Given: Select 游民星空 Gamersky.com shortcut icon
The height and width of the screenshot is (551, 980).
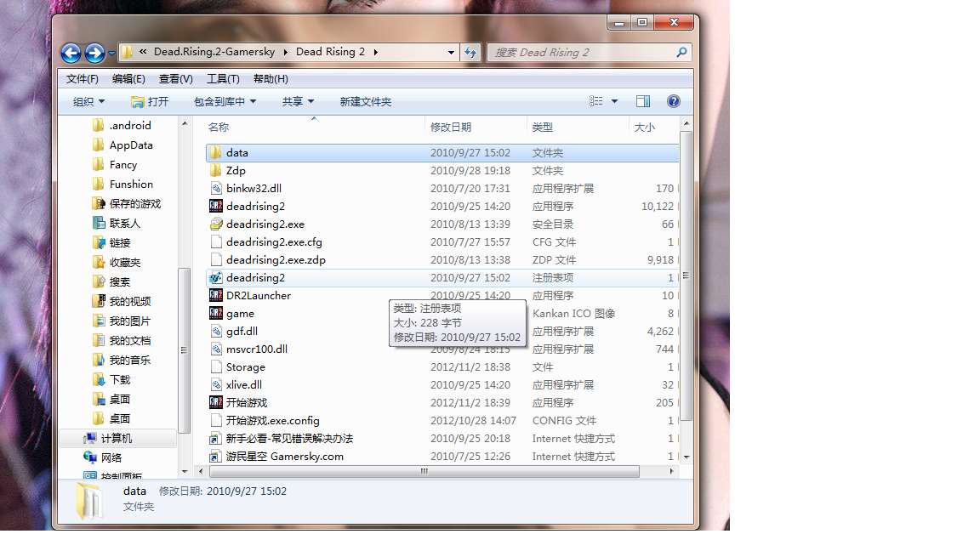Looking at the screenshot, I should (x=215, y=456).
